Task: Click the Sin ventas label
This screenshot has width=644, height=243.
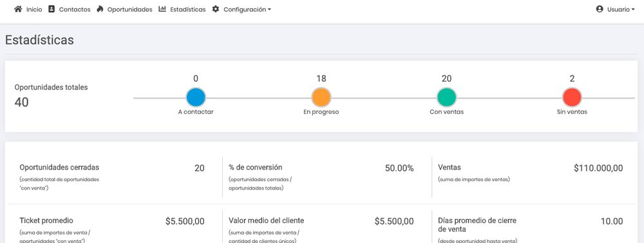Action: tap(572, 112)
